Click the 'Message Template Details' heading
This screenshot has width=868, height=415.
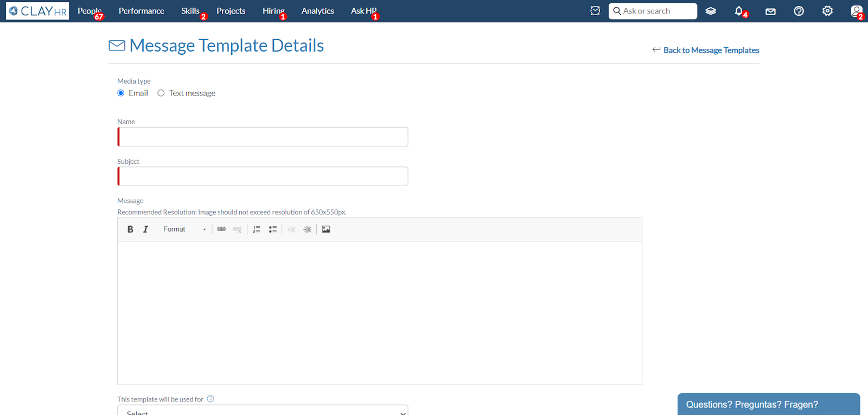[x=226, y=46]
